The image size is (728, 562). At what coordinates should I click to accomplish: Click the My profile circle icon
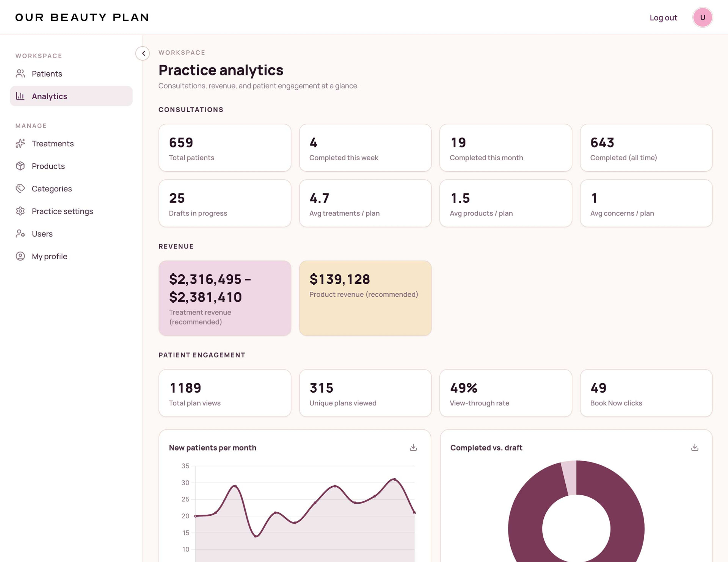[x=20, y=256]
